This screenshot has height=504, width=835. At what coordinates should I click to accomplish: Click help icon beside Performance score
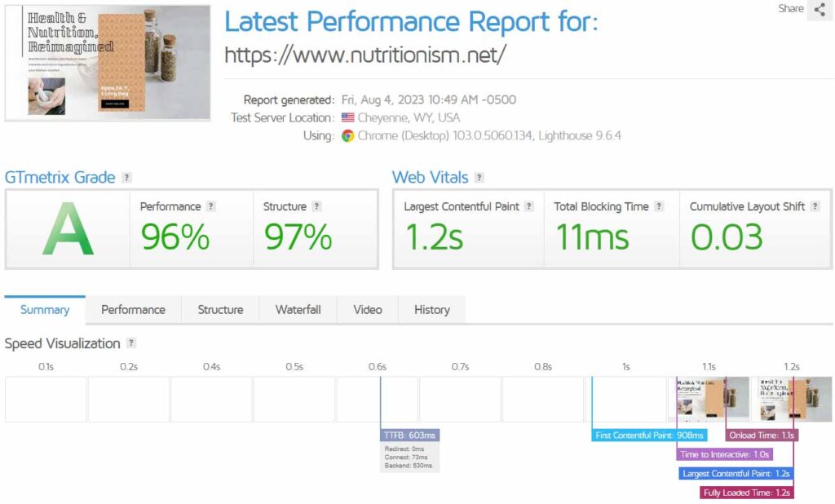click(211, 207)
